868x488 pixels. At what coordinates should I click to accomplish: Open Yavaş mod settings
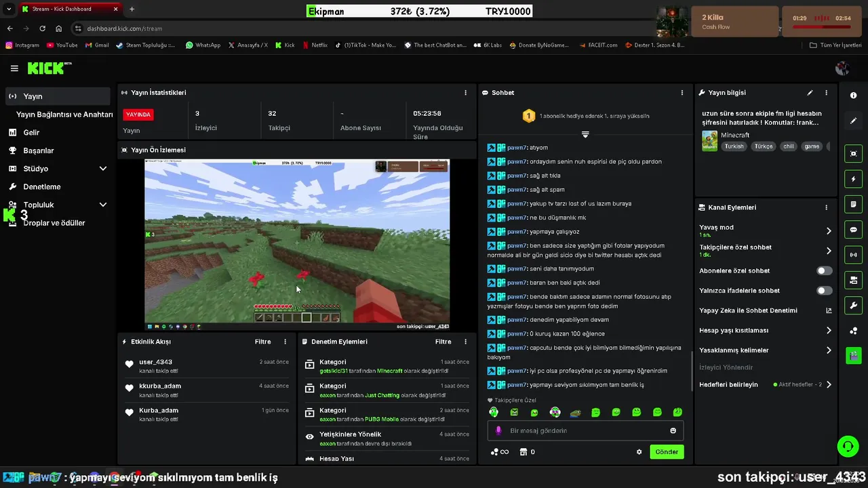766,230
